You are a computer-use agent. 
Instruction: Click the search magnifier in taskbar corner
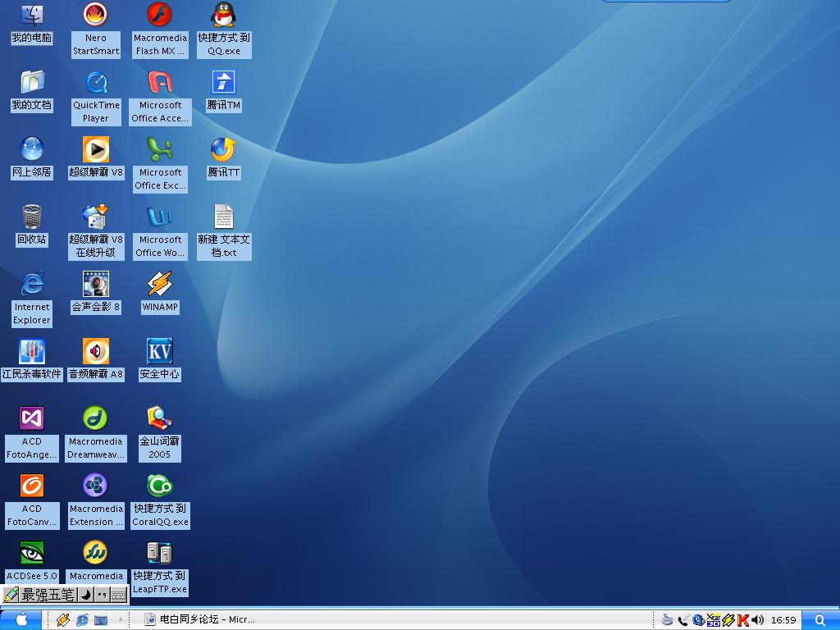[x=819, y=620]
